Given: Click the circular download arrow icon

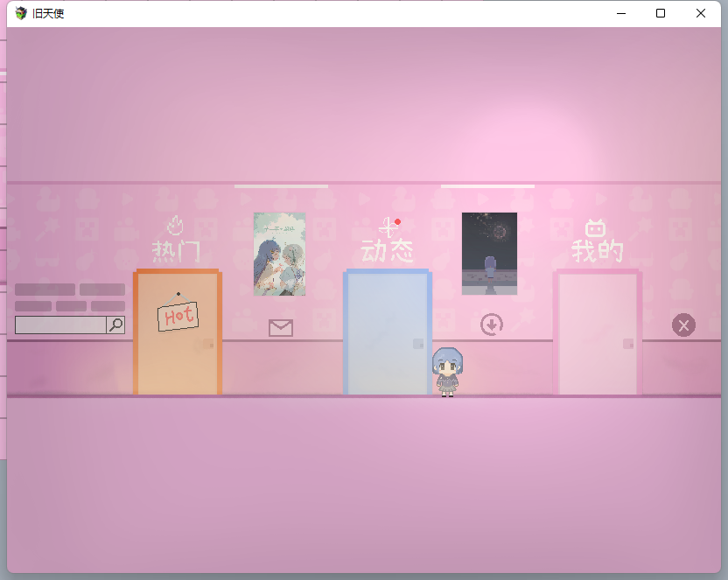Looking at the screenshot, I should pos(492,325).
